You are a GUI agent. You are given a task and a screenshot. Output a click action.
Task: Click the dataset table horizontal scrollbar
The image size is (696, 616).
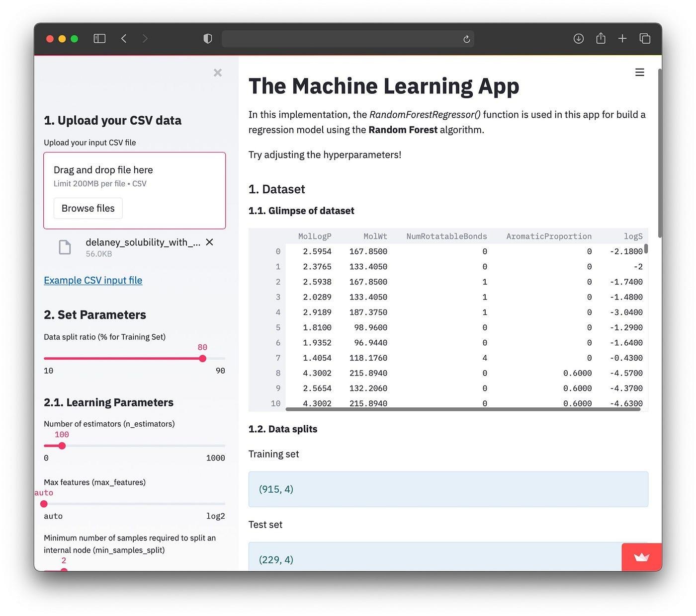click(x=463, y=409)
